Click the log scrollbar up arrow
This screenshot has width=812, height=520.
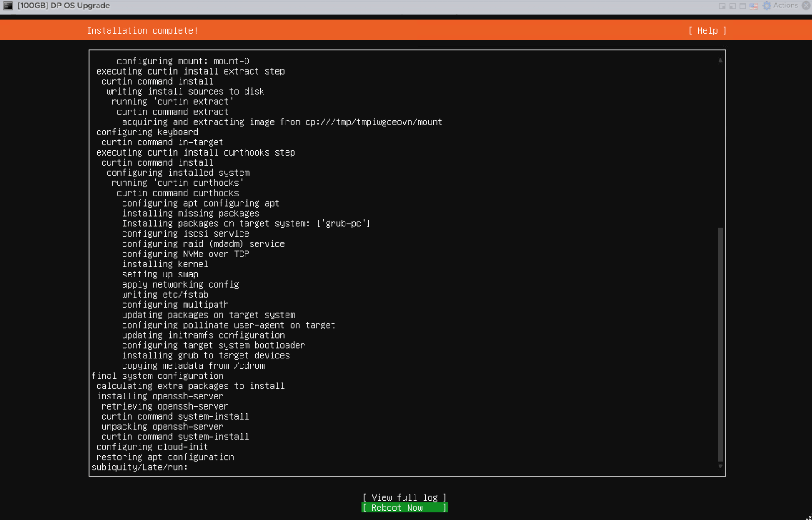pyautogui.click(x=720, y=60)
